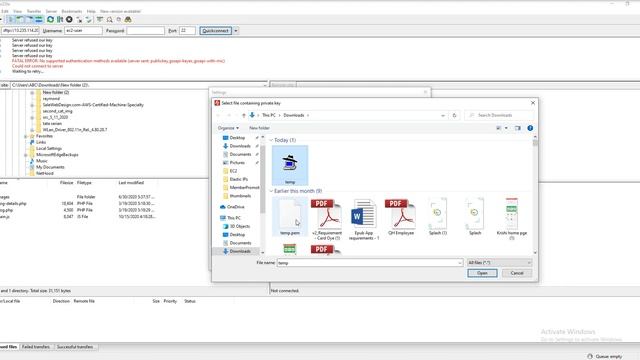The image size is (640, 360).
Task: Expand the Favorites tree node
Action: coord(26,136)
